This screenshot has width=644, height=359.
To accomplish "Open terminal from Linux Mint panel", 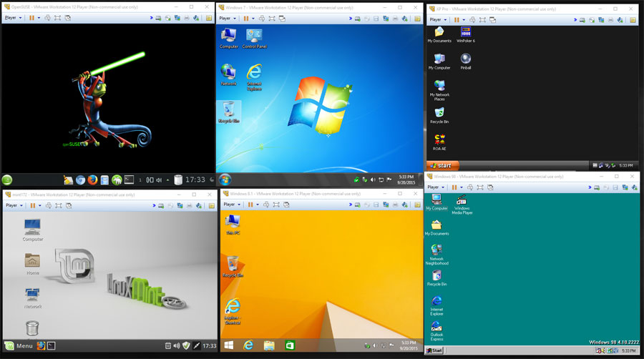I will (52, 346).
